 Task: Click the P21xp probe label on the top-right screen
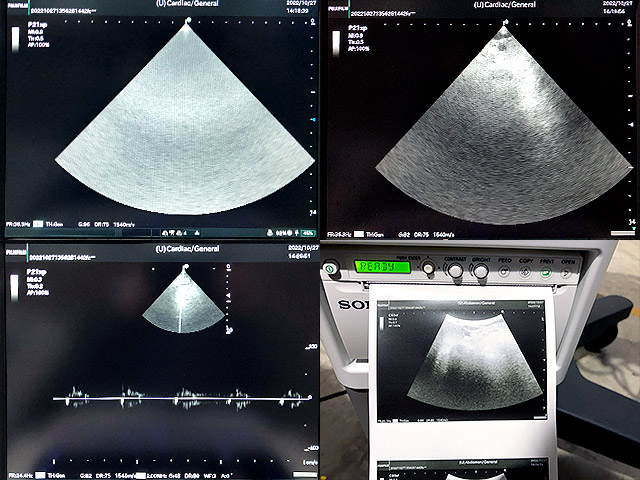click(x=358, y=28)
